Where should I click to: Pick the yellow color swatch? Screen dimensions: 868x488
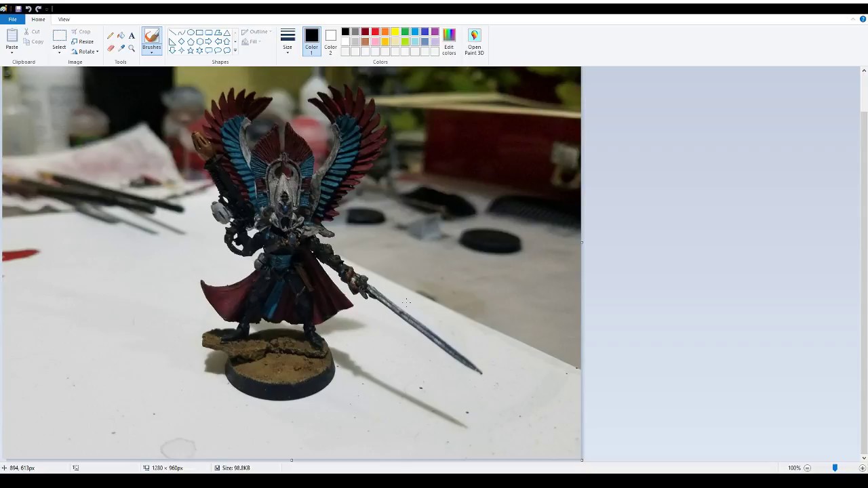[395, 32]
